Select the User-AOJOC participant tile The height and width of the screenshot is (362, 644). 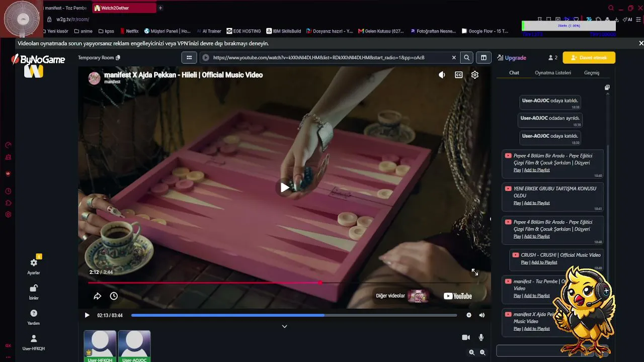(134, 346)
